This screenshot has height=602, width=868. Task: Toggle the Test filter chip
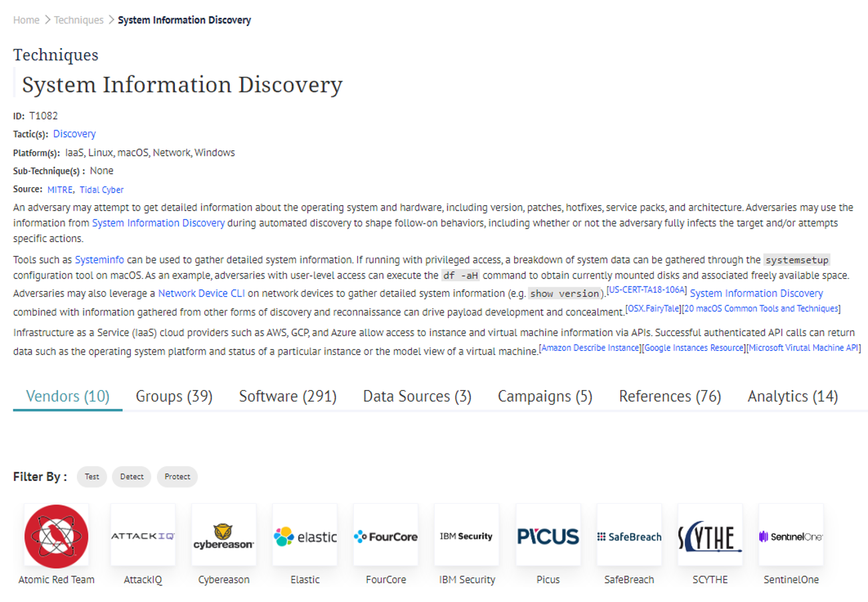(92, 476)
